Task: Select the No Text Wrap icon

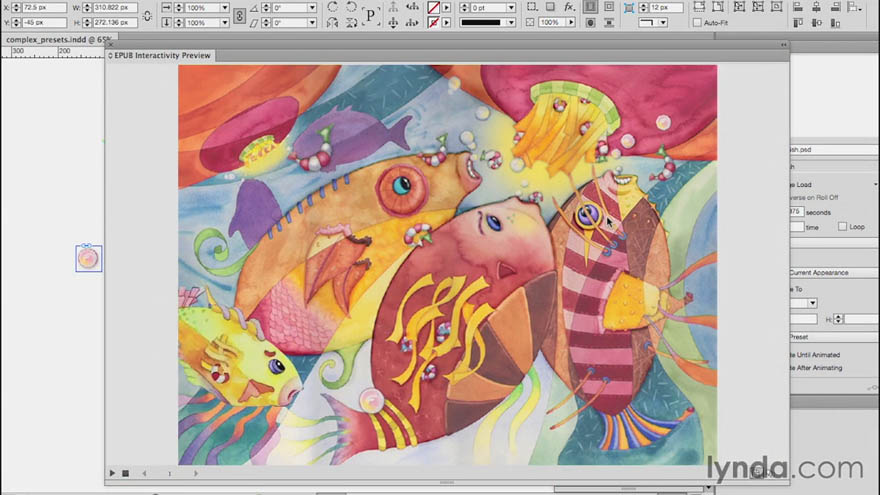Action: click(590, 7)
